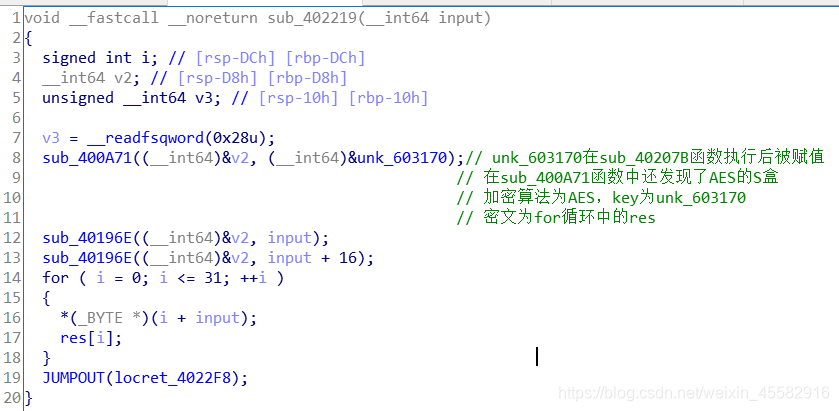The width and height of the screenshot is (839, 411).
Task: Click comment about ciphertext res on line 11
Action: pyautogui.click(x=556, y=217)
